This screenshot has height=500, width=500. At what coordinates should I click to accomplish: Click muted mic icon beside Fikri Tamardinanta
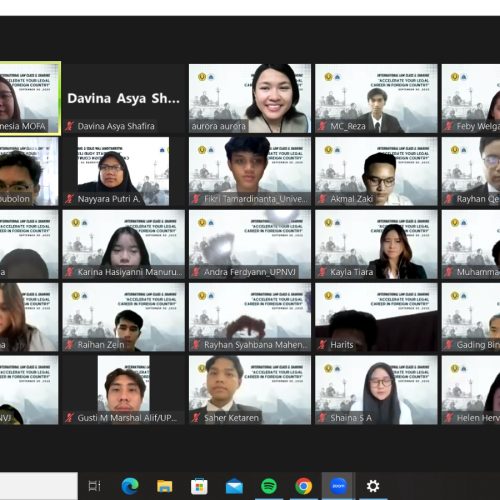coord(196,199)
